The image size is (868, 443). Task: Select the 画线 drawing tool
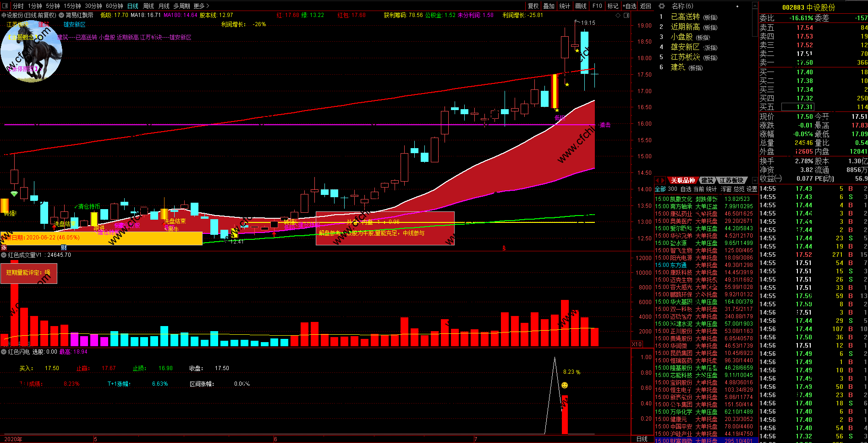[581, 6]
